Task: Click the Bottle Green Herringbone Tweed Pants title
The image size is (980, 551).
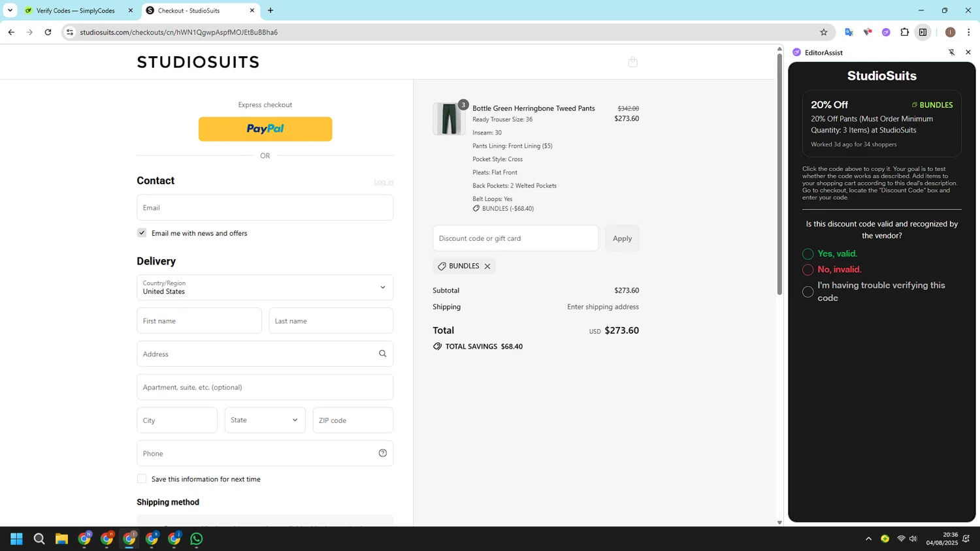Action: pyautogui.click(x=534, y=108)
